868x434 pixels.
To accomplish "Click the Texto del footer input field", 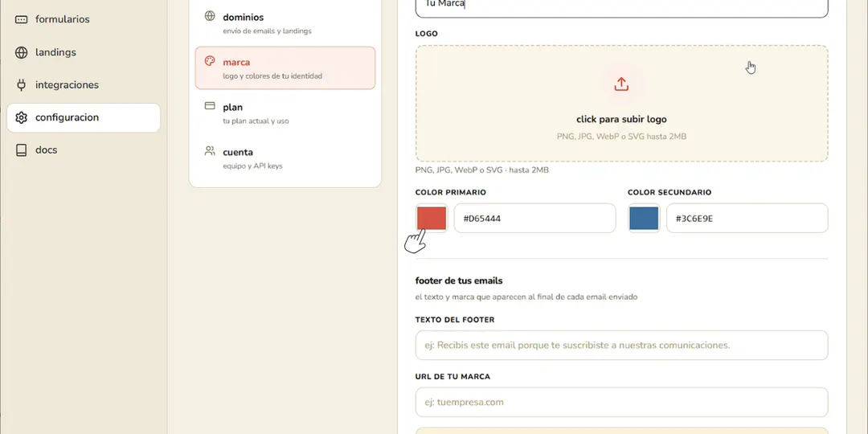I will (x=621, y=346).
